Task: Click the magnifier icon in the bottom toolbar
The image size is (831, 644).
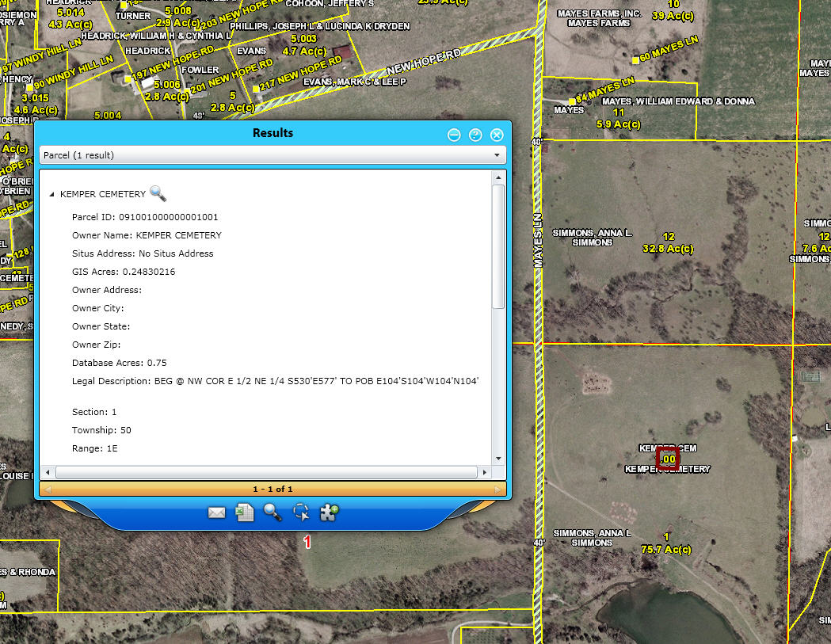Action: (273, 512)
